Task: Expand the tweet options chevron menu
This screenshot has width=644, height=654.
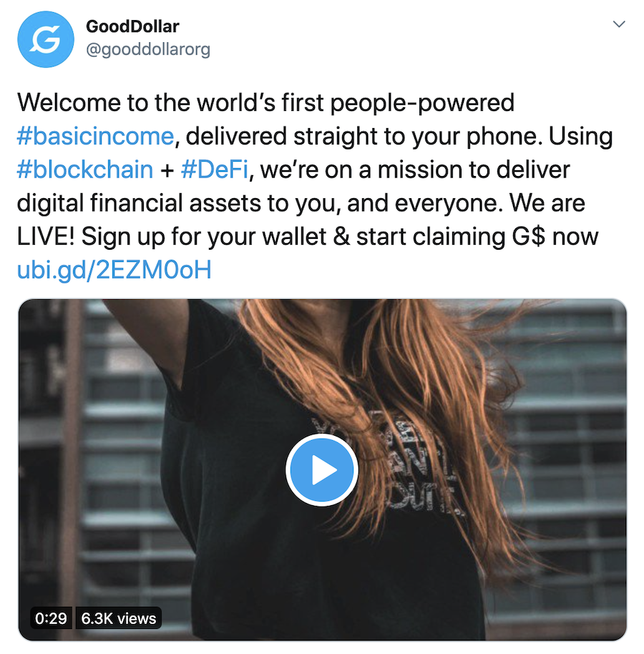Action: tap(619, 24)
